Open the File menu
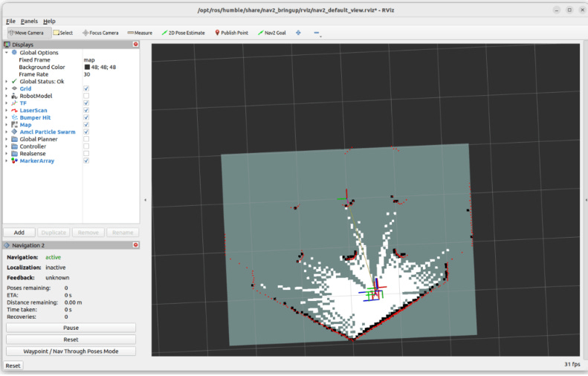This screenshot has height=376, width=588. click(10, 22)
